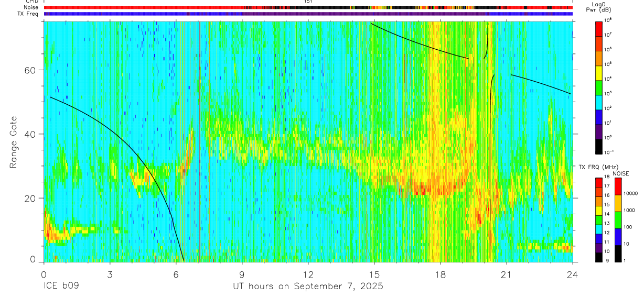Click the 'Range Gate' y-axis label
The width and height of the screenshot is (644, 297).
13,142
